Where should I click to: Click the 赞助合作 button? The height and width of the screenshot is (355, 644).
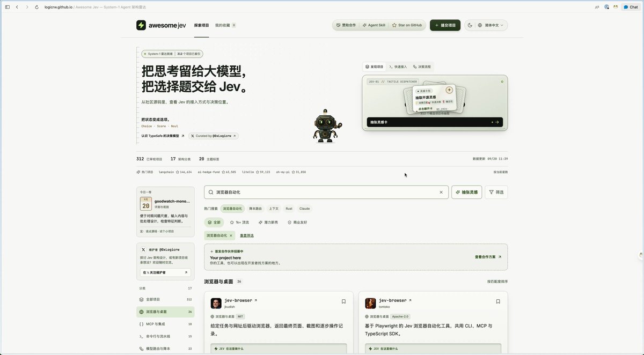[x=346, y=25]
